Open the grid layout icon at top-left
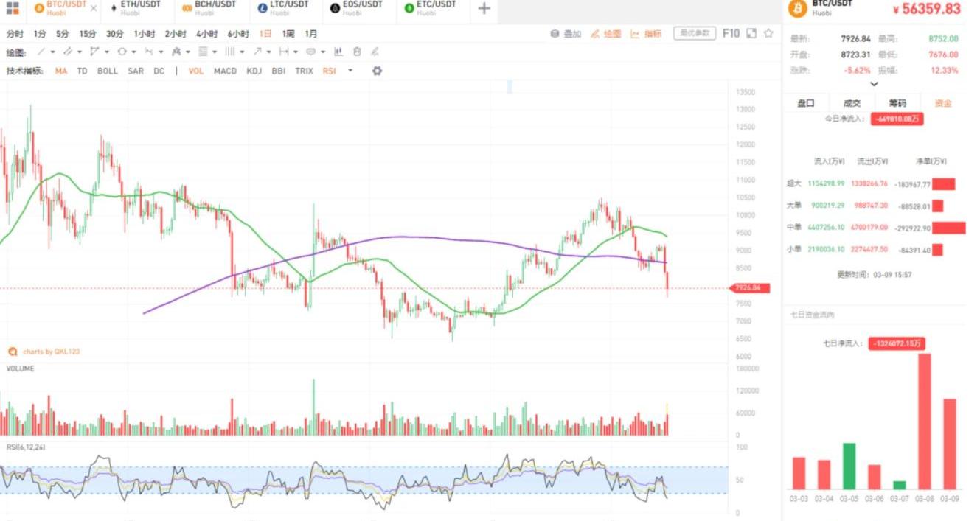Screen dimensions: 980x521 coord(13,9)
